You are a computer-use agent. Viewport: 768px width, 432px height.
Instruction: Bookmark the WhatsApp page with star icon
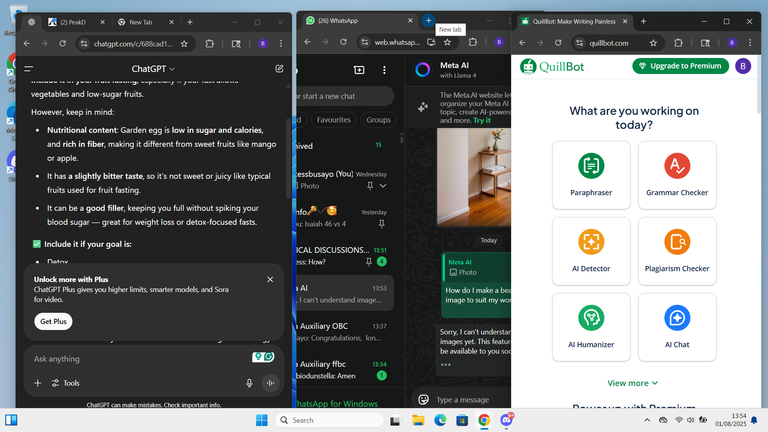coord(447,43)
